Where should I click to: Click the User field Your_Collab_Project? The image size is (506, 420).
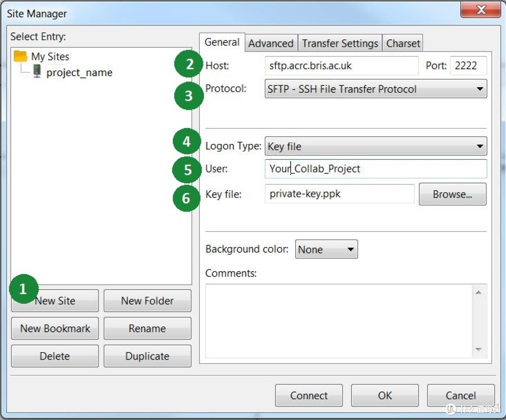click(376, 169)
